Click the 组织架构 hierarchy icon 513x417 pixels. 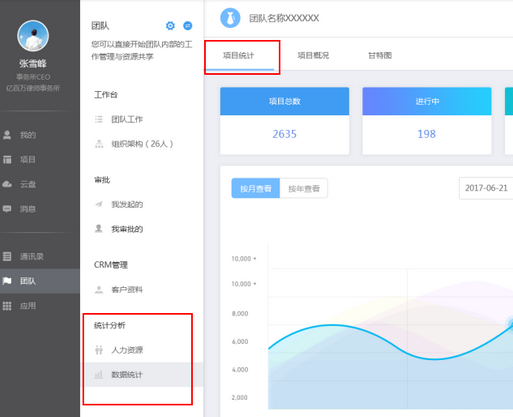pos(99,144)
